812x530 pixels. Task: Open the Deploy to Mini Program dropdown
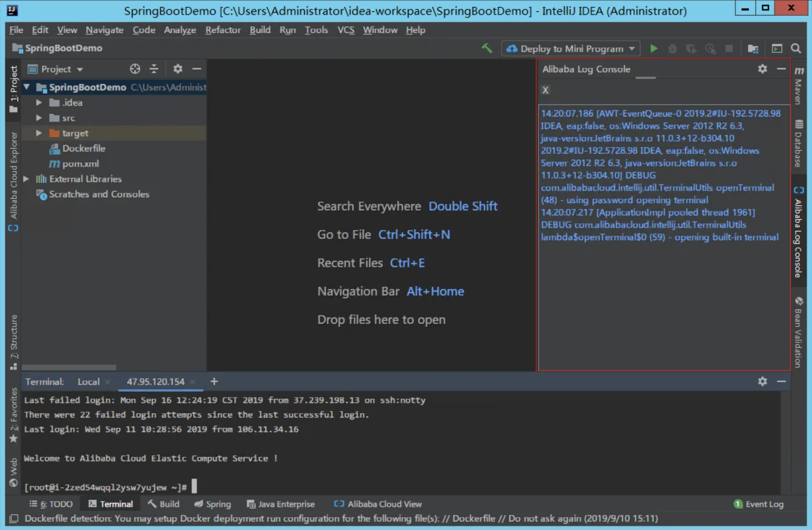[571, 49]
